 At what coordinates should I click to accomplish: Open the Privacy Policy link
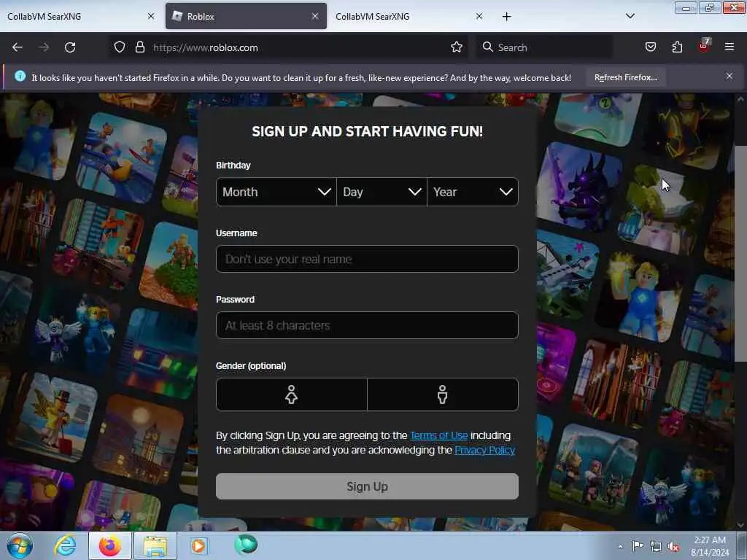tap(484, 450)
